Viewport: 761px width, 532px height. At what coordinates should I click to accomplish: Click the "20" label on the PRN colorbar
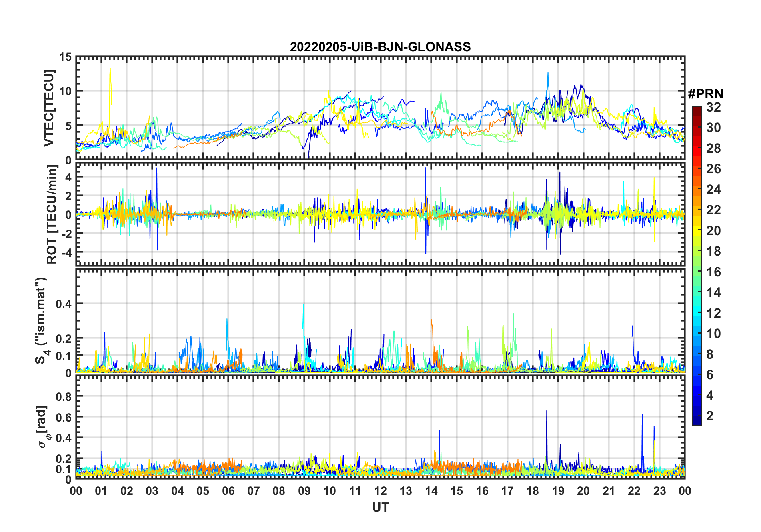713,231
